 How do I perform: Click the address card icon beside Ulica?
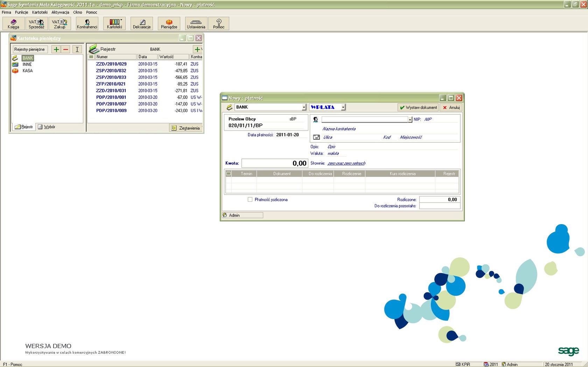[x=316, y=137]
